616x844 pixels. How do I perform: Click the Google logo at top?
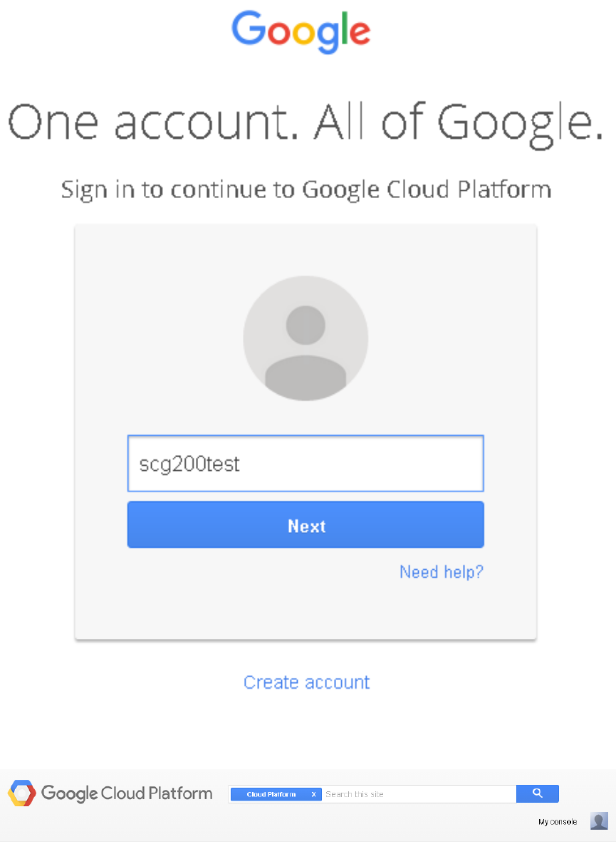[x=301, y=31]
